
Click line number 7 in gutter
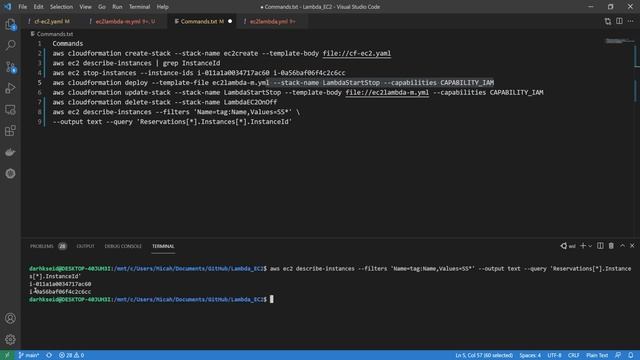point(40,102)
